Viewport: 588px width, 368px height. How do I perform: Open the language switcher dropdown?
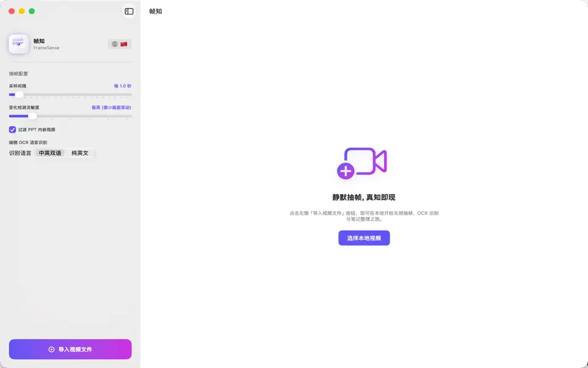119,44
